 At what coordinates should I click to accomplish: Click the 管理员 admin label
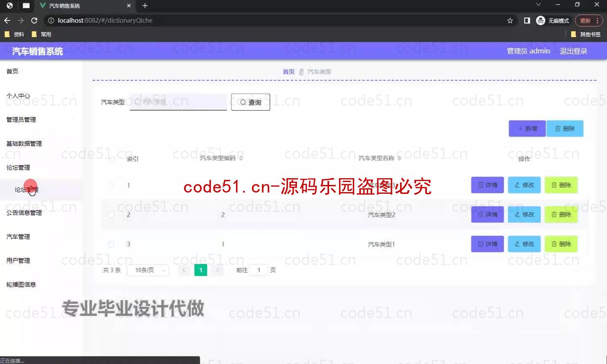tap(528, 51)
